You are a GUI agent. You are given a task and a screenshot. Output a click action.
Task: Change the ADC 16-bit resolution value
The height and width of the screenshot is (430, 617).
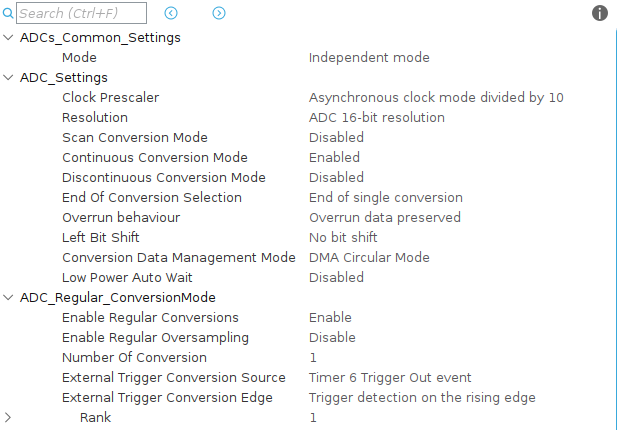[x=376, y=118]
